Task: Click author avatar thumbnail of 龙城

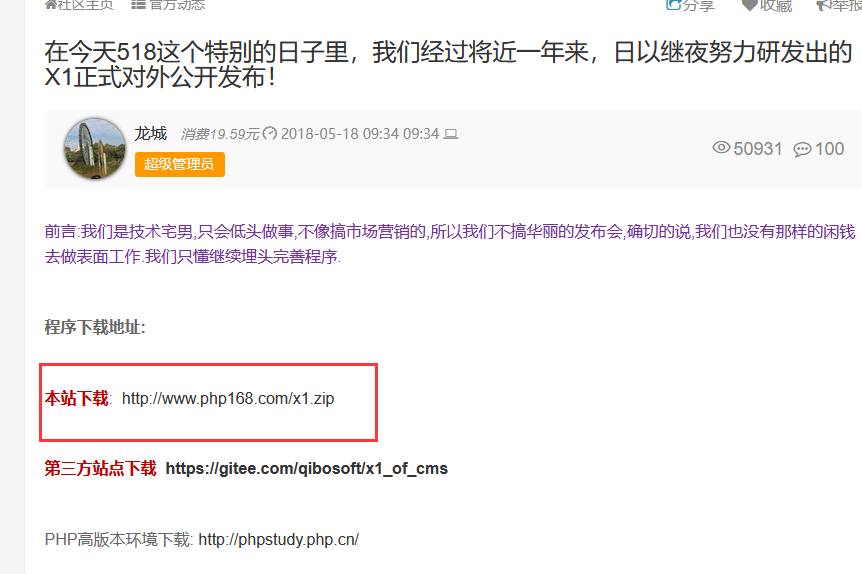Action: [95, 148]
